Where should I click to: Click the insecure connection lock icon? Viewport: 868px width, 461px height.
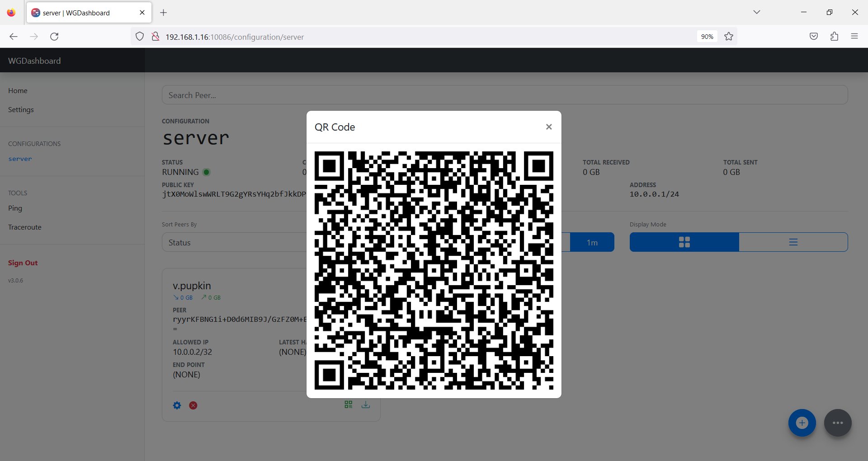pyautogui.click(x=155, y=37)
